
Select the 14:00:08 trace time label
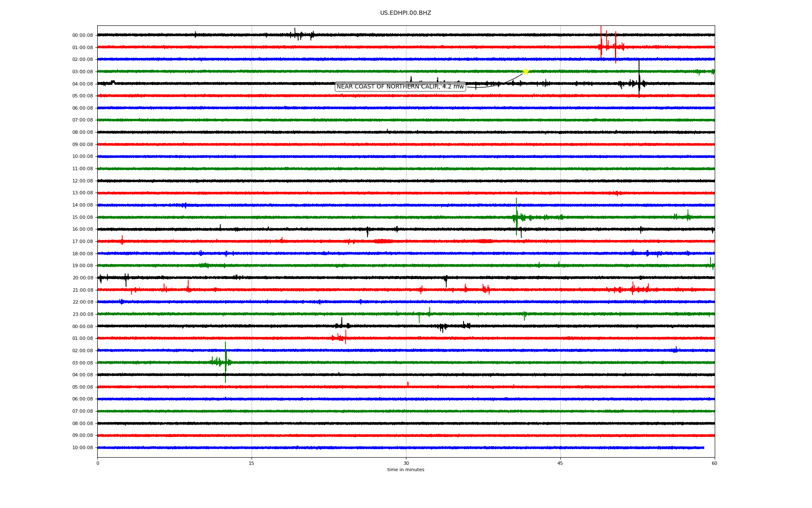82,205
